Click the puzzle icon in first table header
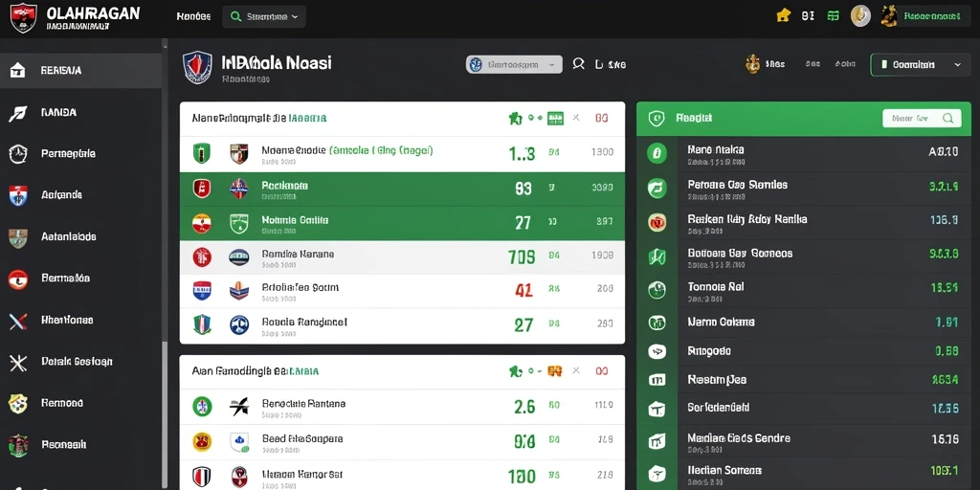This screenshot has height=490, width=980. 515,118
